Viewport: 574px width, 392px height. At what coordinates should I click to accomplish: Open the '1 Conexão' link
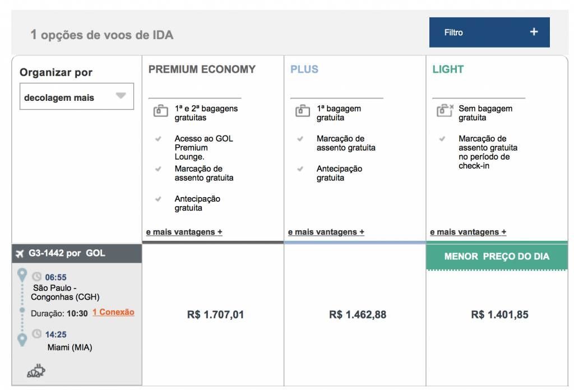tap(113, 312)
